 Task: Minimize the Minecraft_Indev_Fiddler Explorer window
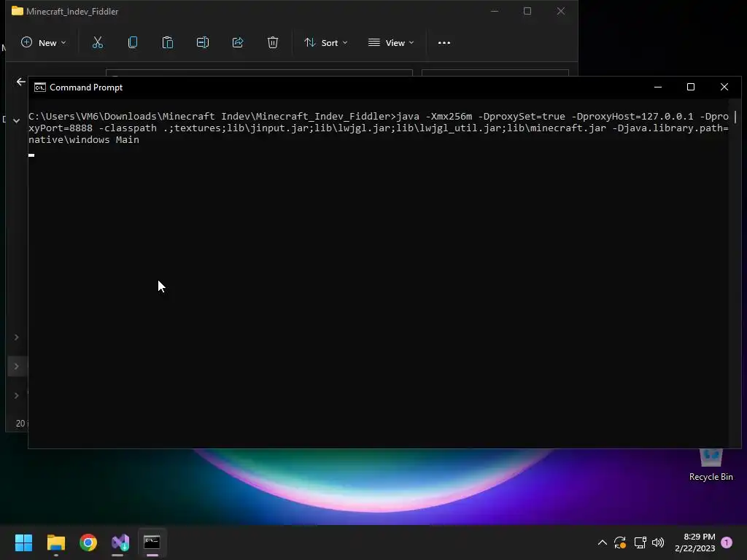click(x=495, y=11)
